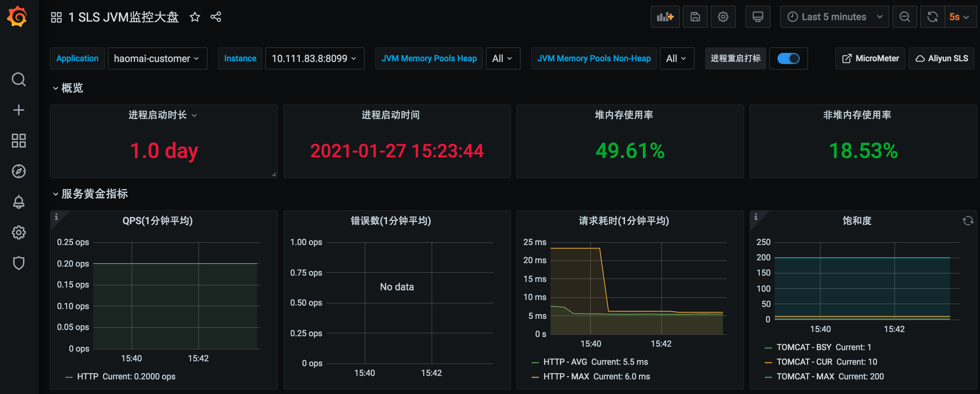Click the 49.61% heap usage value

pyautogui.click(x=630, y=151)
